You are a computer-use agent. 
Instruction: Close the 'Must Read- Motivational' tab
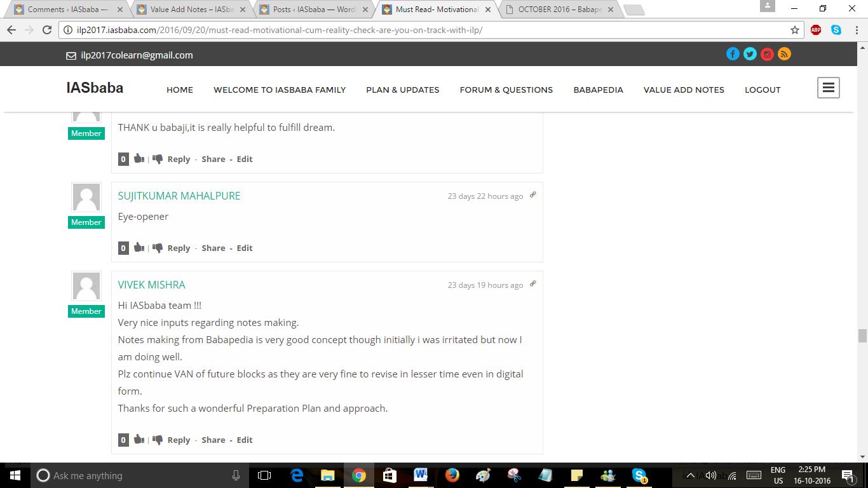487,10
